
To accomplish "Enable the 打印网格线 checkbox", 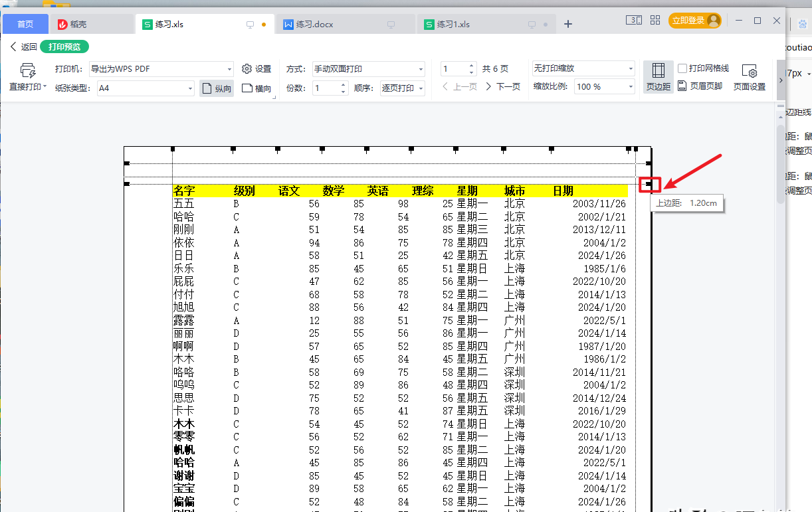I will pyautogui.click(x=682, y=68).
